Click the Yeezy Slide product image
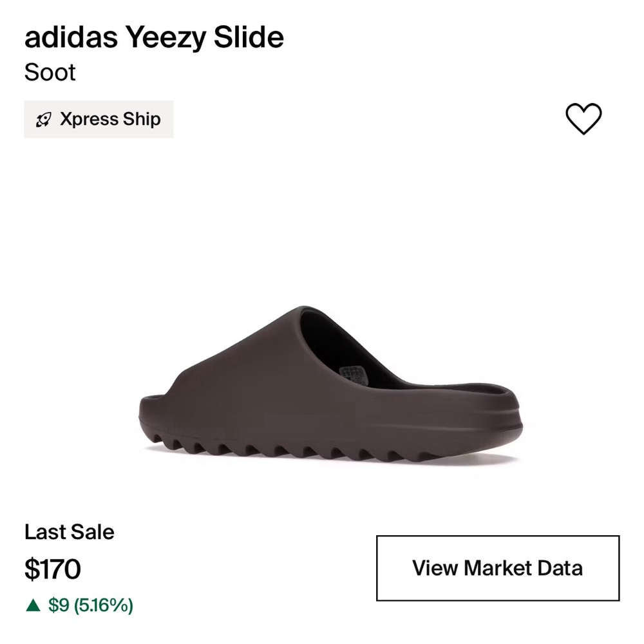 point(322,380)
